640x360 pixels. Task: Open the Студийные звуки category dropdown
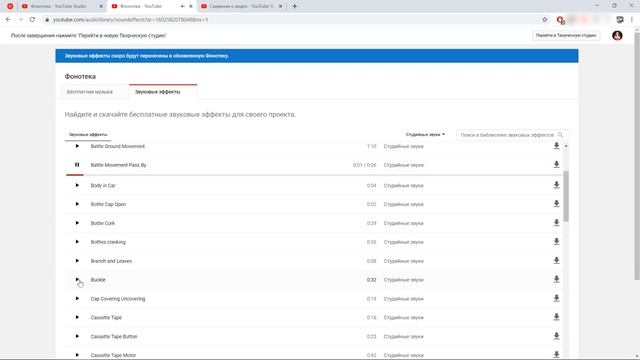[425, 134]
